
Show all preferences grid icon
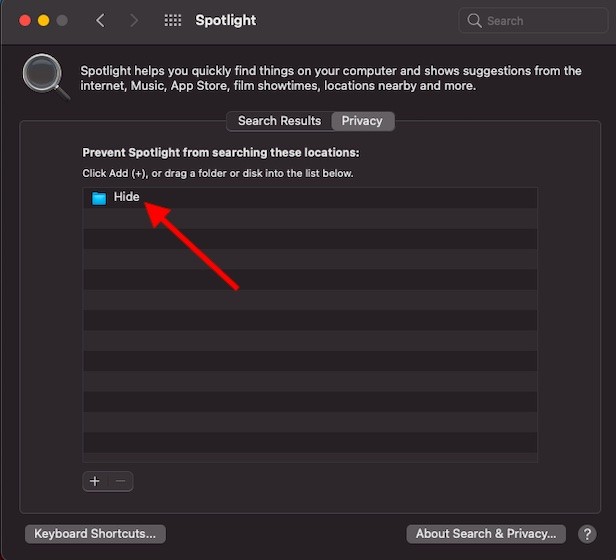(x=173, y=20)
